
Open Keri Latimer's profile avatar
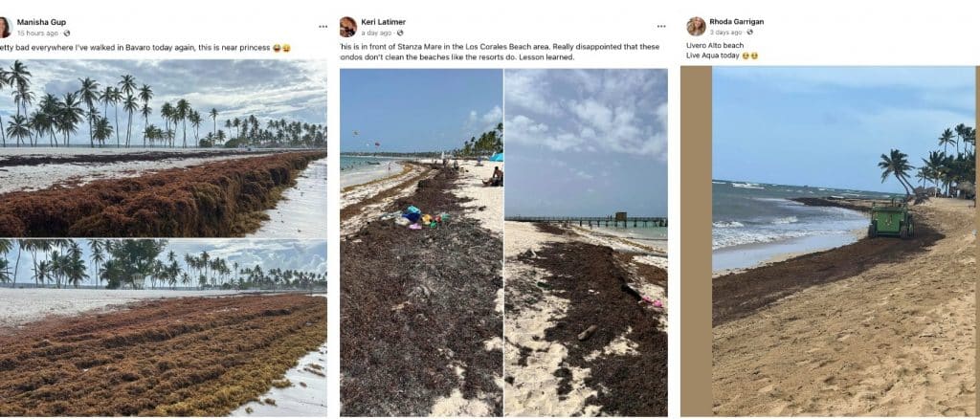(348, 27)
